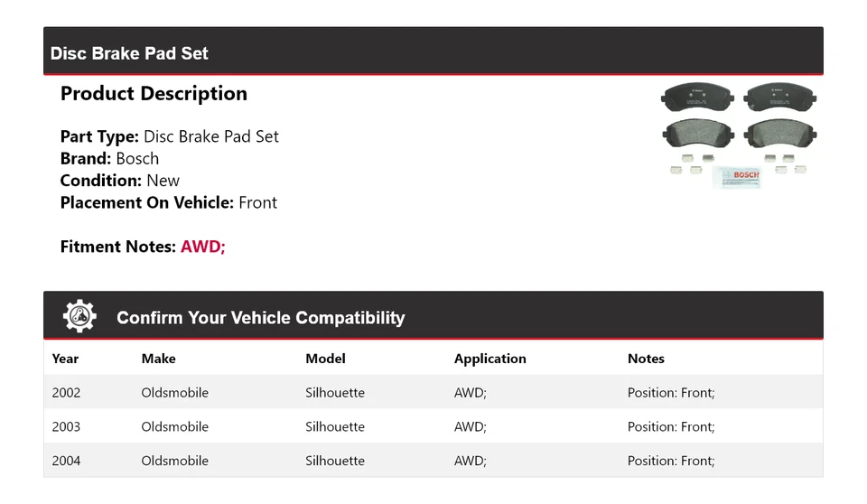Image resolution: width=867 pixels, height=504 pixels.
Task: Click the gear compatibility icon
Action: [79, 316]
